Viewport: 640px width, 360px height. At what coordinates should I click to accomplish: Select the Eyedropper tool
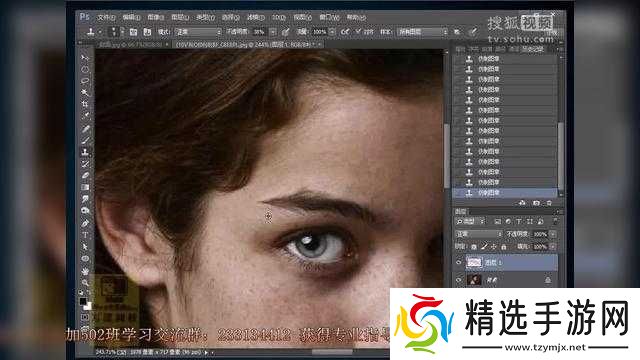(x=85, y=116)
